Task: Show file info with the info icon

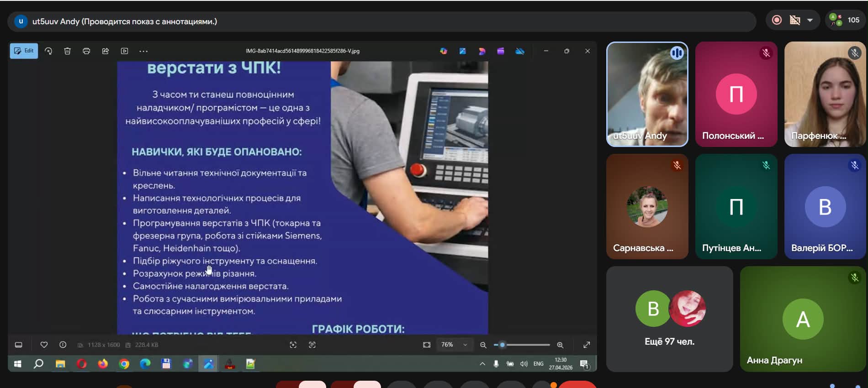Action: (x=63, y=345)
